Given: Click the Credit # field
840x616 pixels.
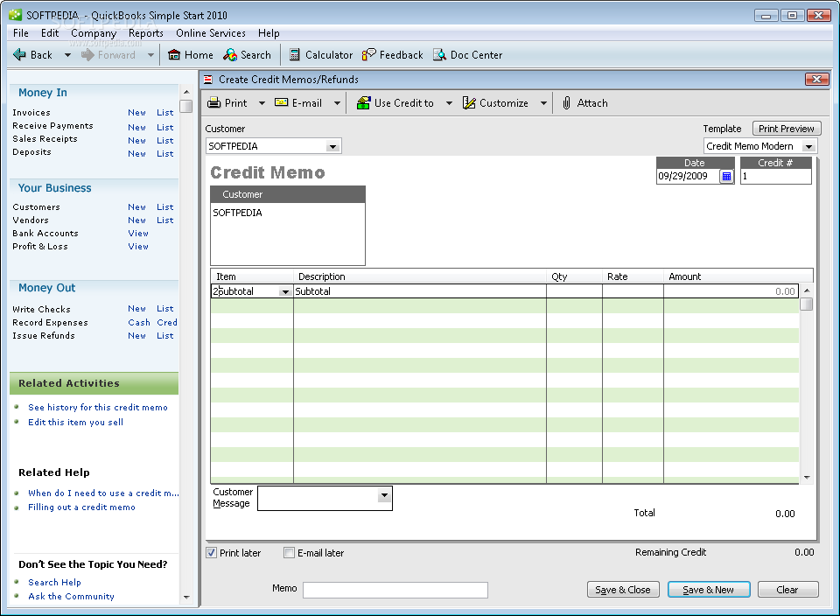Looking at the screenshot, I should click(x=776, y=176).
